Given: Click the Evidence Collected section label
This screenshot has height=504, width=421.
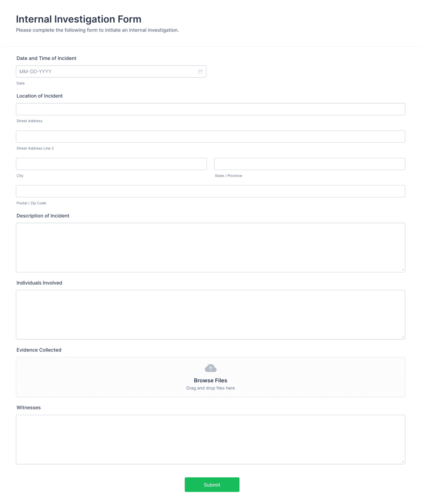Looking at the screenshot, I should tap(39, 350).
